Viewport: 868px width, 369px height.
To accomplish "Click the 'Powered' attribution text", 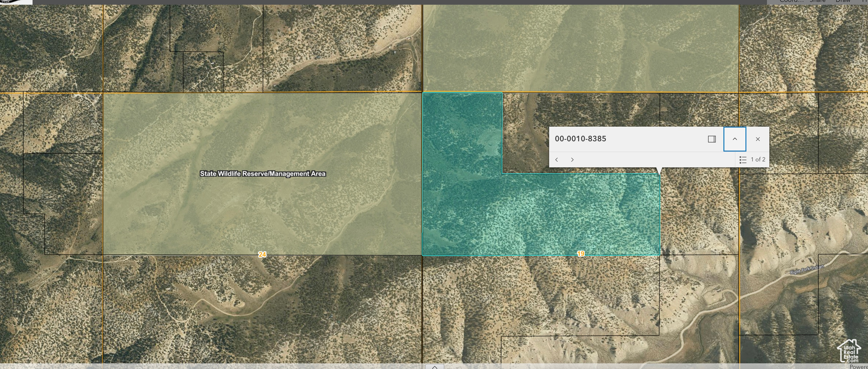I will [x=859, y=366].
